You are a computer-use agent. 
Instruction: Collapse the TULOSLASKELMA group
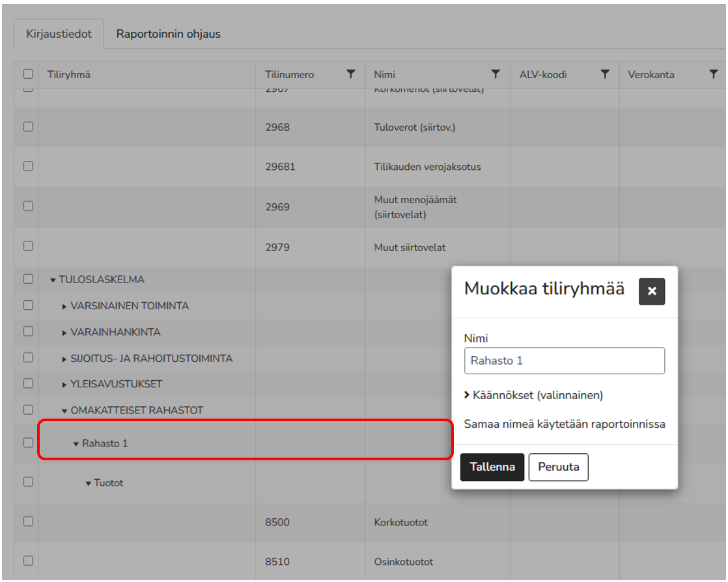pos(53,280)
